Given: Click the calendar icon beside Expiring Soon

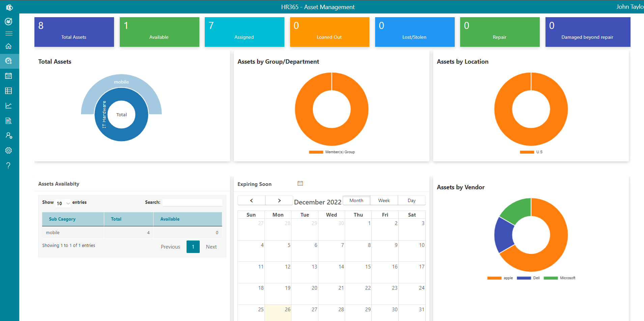Looking at the screenshot, I should pos(300,183).
